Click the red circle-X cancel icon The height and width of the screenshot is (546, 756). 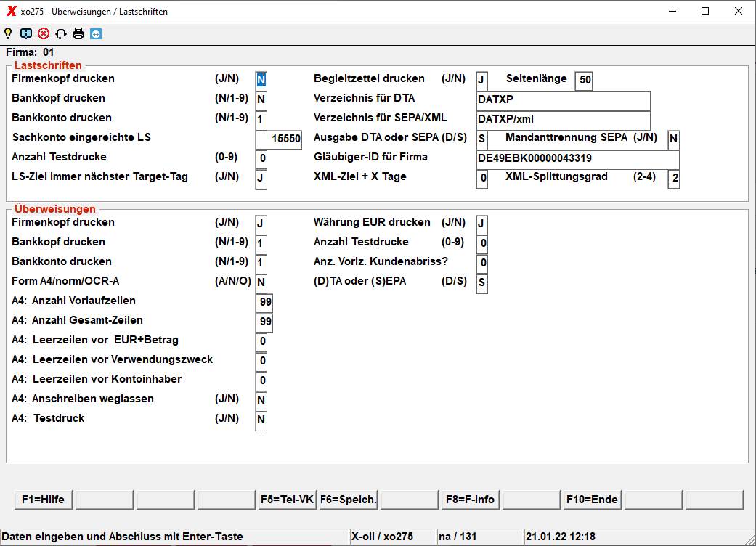(x=44, y=33)
